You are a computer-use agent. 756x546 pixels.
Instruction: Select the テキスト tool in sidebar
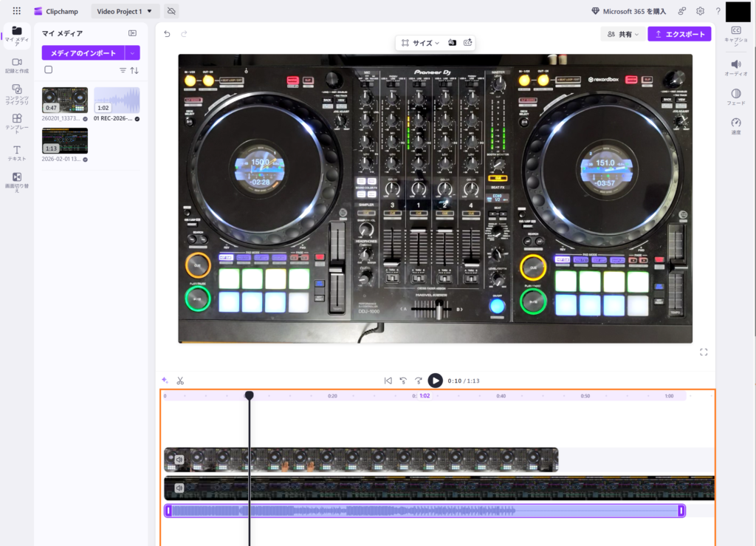pyautogui.click(x=16, y=153)
